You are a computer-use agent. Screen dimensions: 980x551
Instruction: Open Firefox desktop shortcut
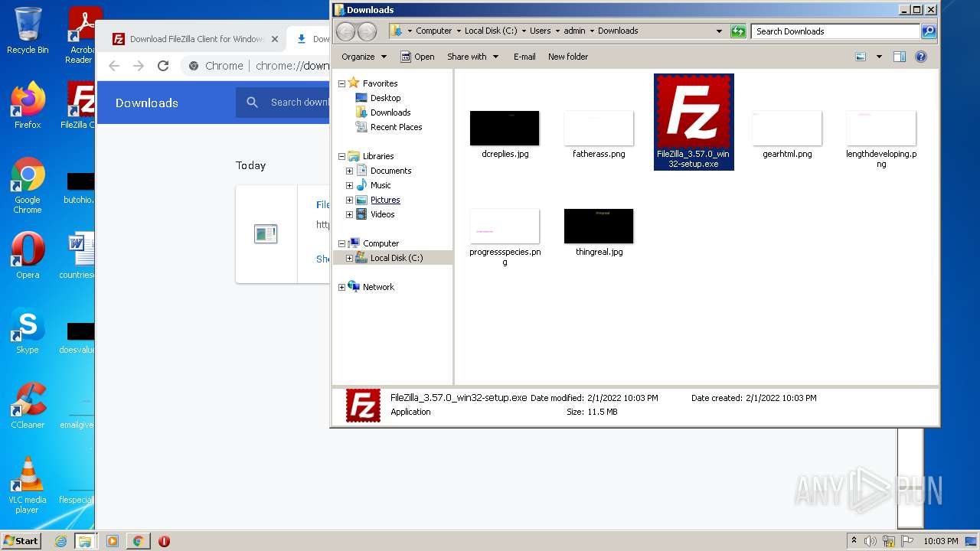[28, 105]
